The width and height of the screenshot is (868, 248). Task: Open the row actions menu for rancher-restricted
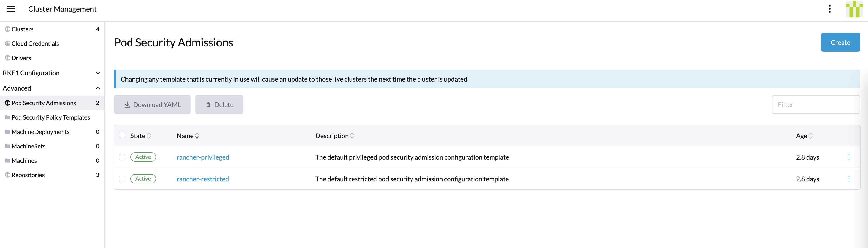click(x=849, y=179)
